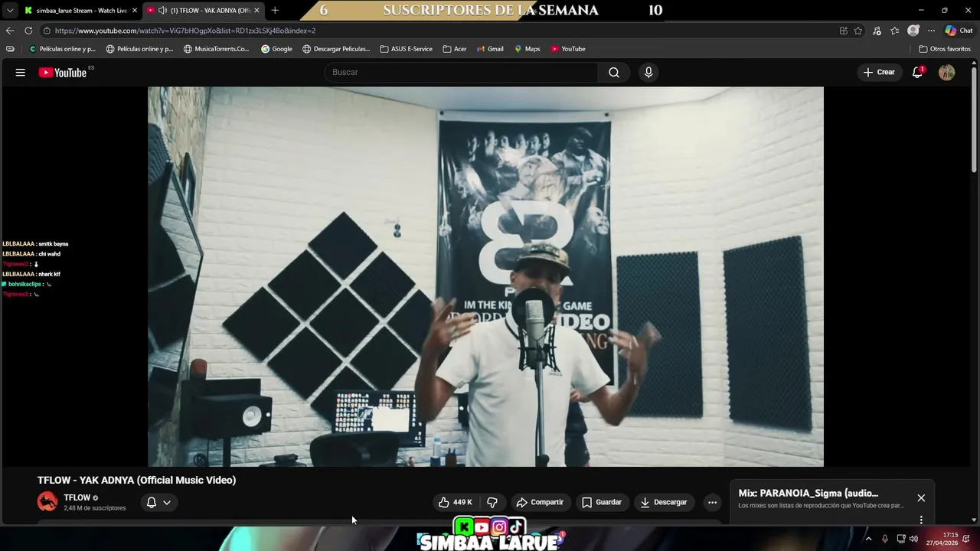Image resolution: width=980 pixels, height=551 pixels.
Task: Open the browser media control icon
Action: pos(877,31)
